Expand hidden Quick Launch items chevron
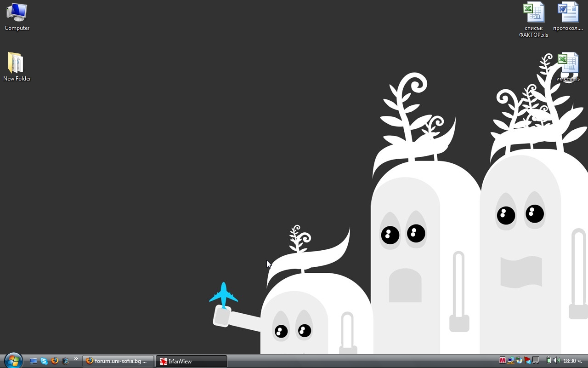The image size is (588, 368). [76, 359]
